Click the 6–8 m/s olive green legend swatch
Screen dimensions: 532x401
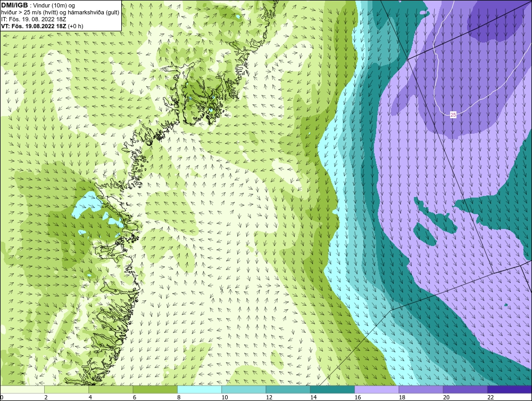155,389
